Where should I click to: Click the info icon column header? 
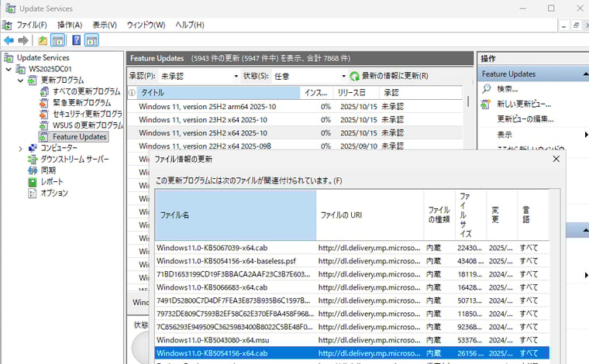click(x=132, y=93)
